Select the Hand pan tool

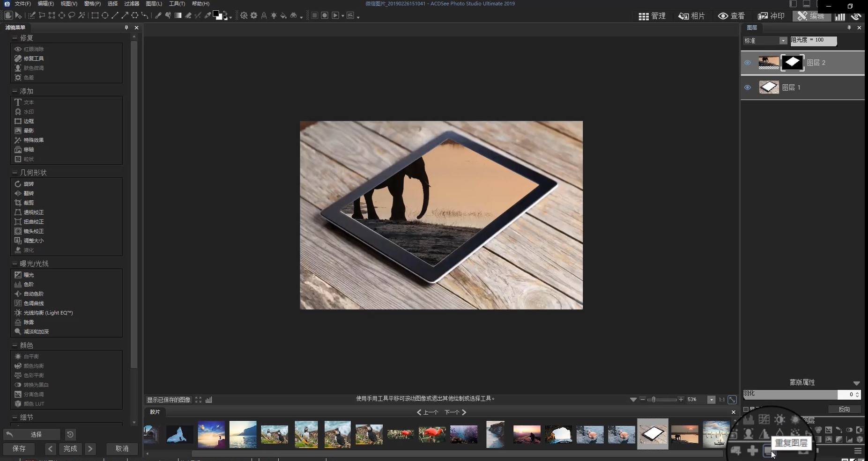pos(8,15)
